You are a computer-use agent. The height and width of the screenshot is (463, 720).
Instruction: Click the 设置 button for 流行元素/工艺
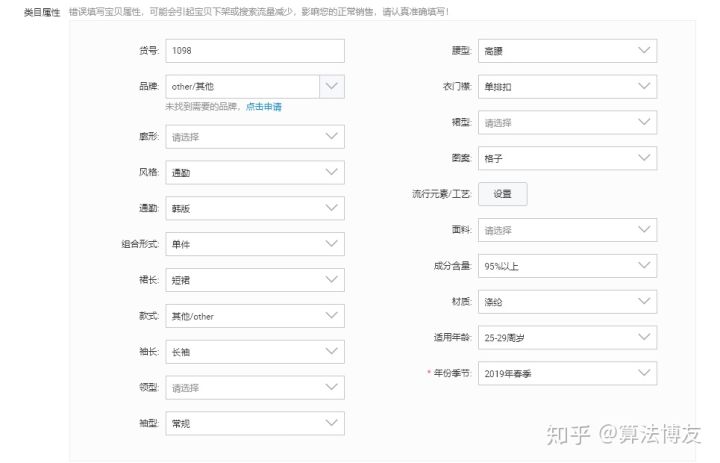coord(502,194)
